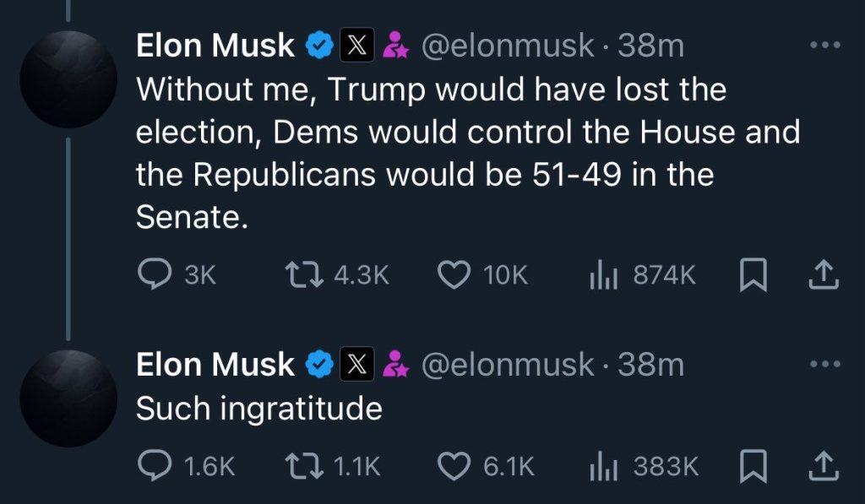Bookmark the 'Without me, Trump' post
The width and height of the screenshot is (865, 504).
pyautogui.click(x=753, y=275)
